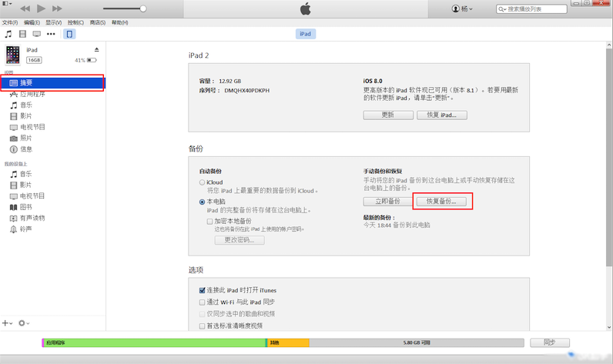Image resolution: width=613 pixels, height=364 pixels.
Task: Open the Movies library icon in toolbar
Action: coord(22,34)
